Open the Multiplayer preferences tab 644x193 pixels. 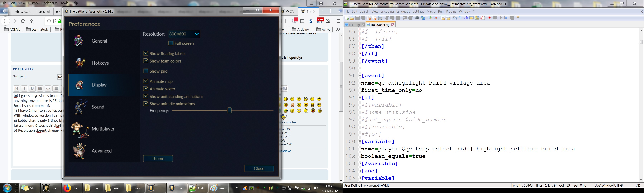104,129
